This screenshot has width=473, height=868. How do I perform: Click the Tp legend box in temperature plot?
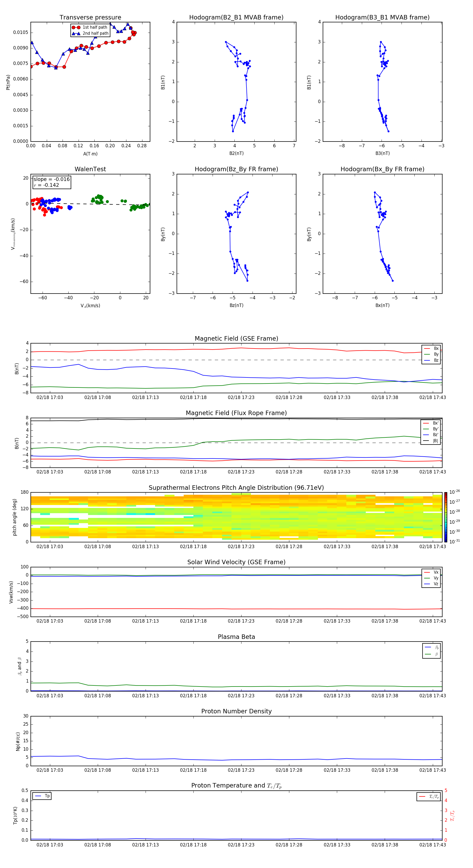coord(42,796)
